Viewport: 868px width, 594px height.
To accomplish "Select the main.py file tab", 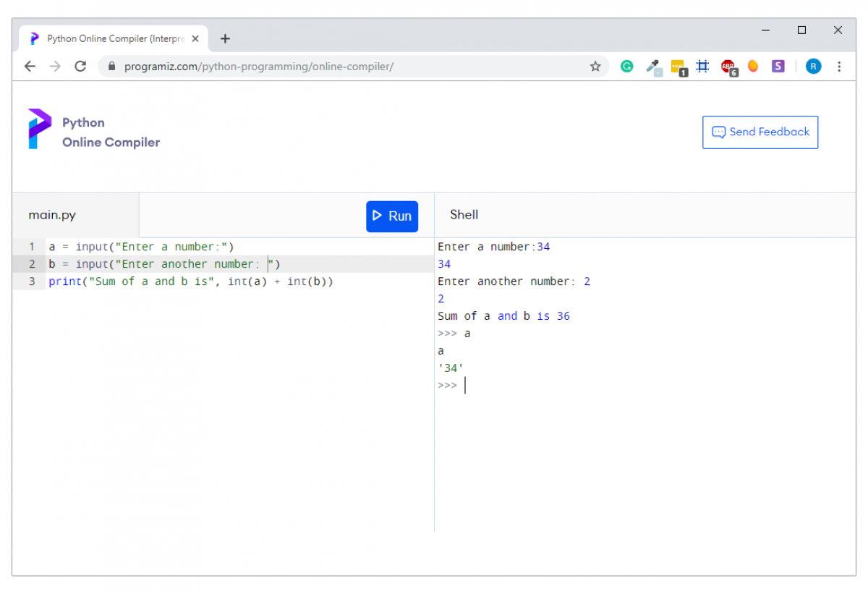I will point(52,214).
